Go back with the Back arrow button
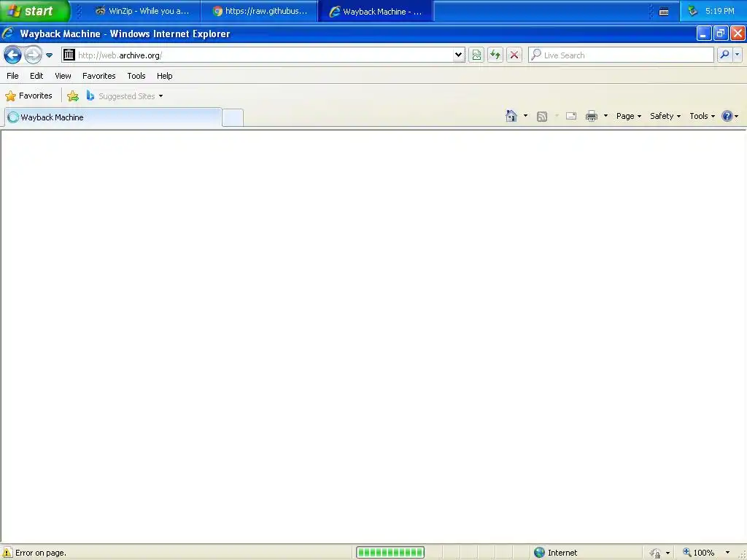The height and width of the screenshot is (560, 747). 13,55
